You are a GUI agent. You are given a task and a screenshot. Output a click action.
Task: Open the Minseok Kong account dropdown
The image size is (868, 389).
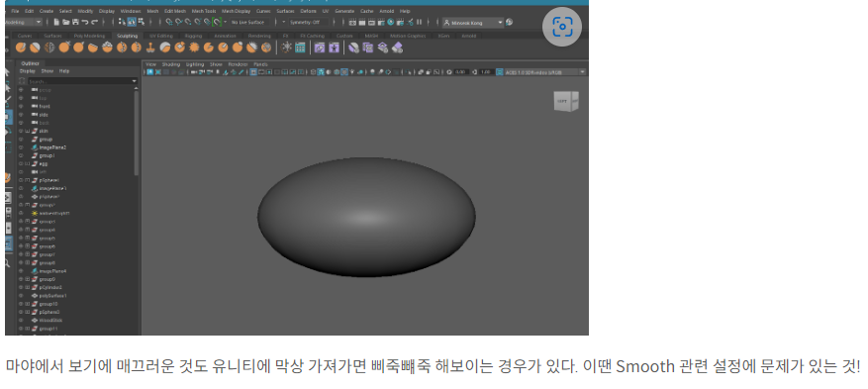point(473,22)
